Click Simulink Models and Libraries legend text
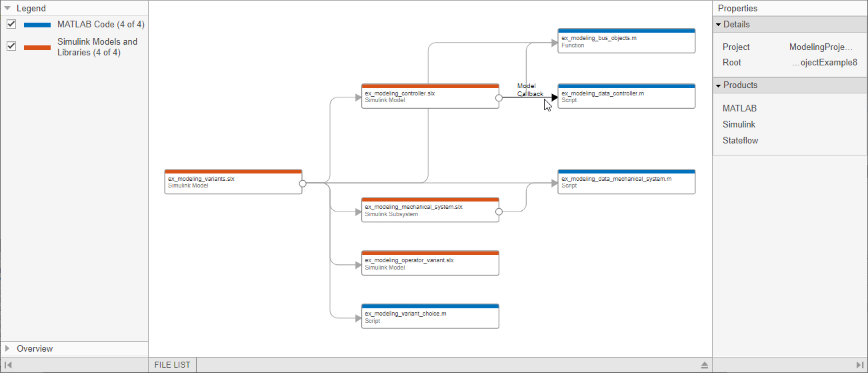868x373 pixels. (x=97, y=47)
